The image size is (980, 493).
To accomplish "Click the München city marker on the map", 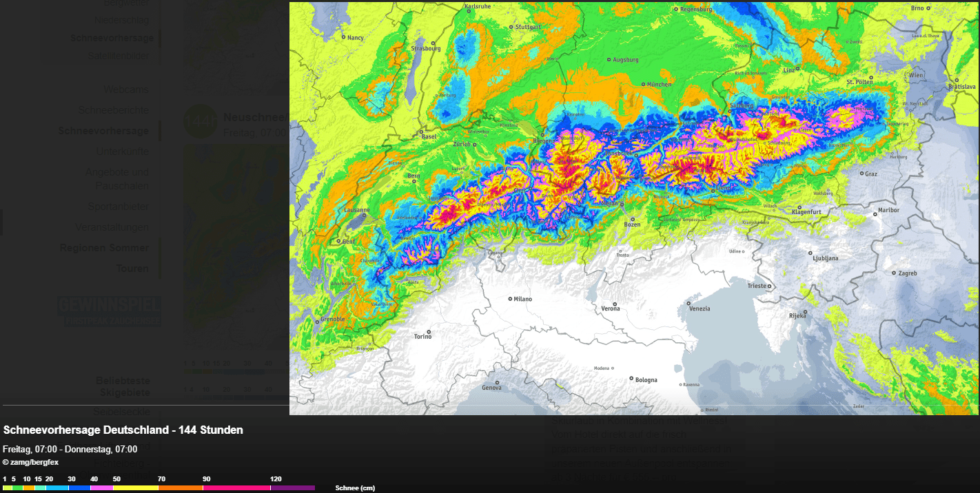I will [x=644, y=85].
